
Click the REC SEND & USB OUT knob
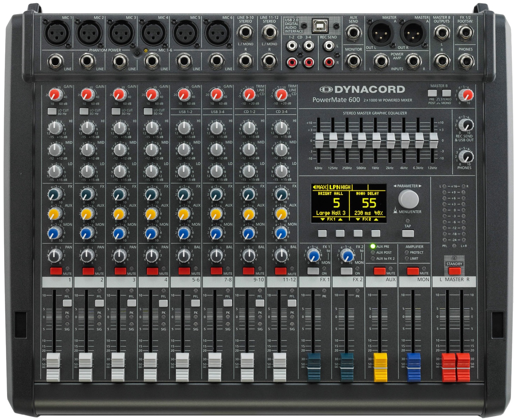(466, 125)
